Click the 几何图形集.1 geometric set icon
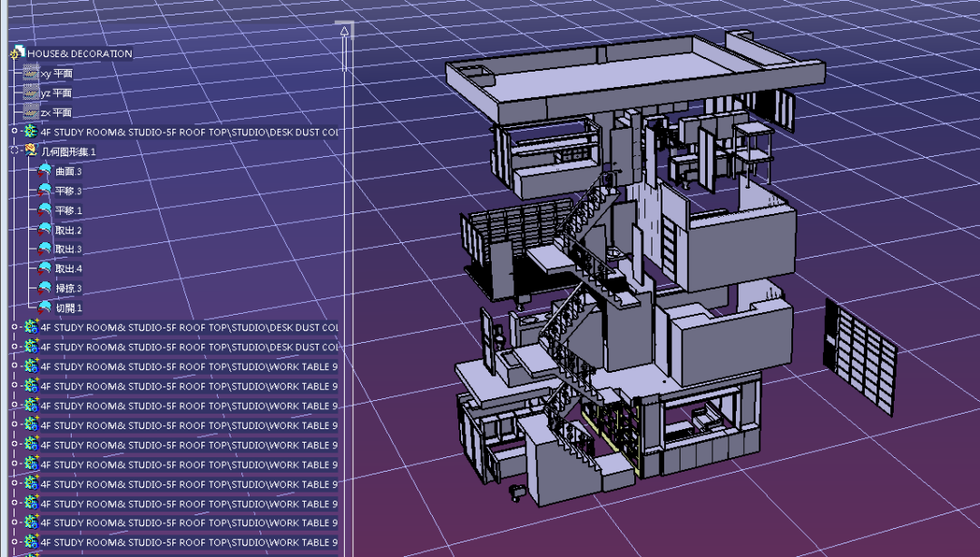 31,151
